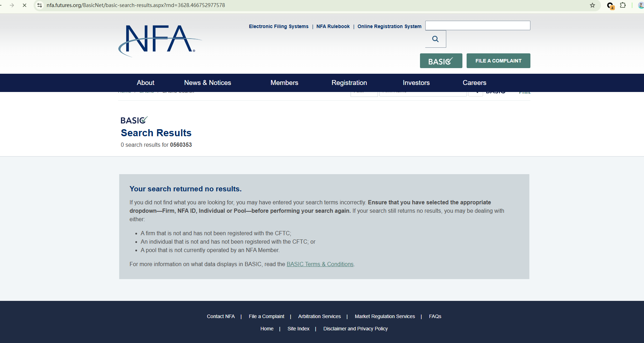Viewport: 644px width, 343px height.
Task: Click the bullet about an individual not registered
Action: [228, 242]
